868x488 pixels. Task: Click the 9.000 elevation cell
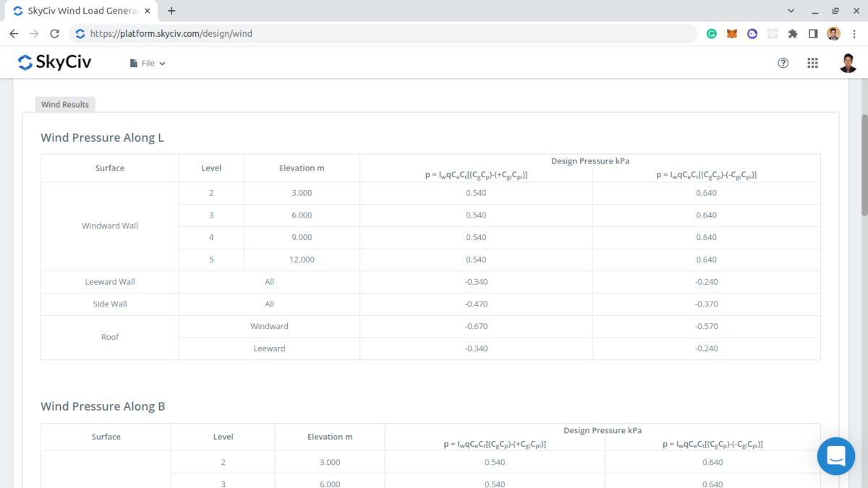coord(302,237)
